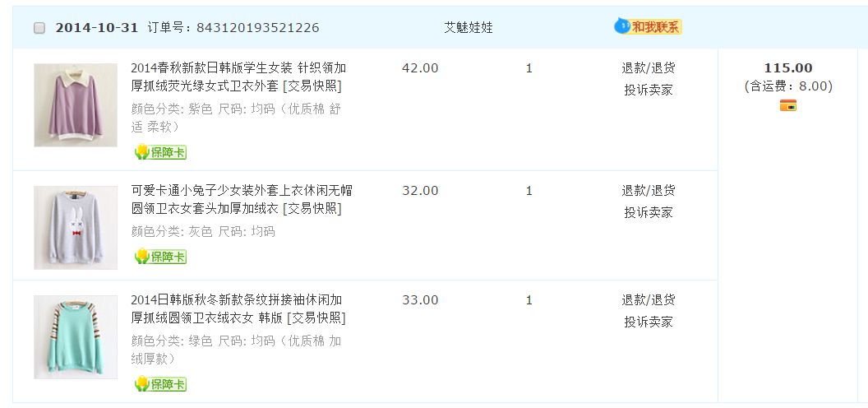
Task: Request 退款/退货 for the rabbit sweatshirt
Action: 648,190
